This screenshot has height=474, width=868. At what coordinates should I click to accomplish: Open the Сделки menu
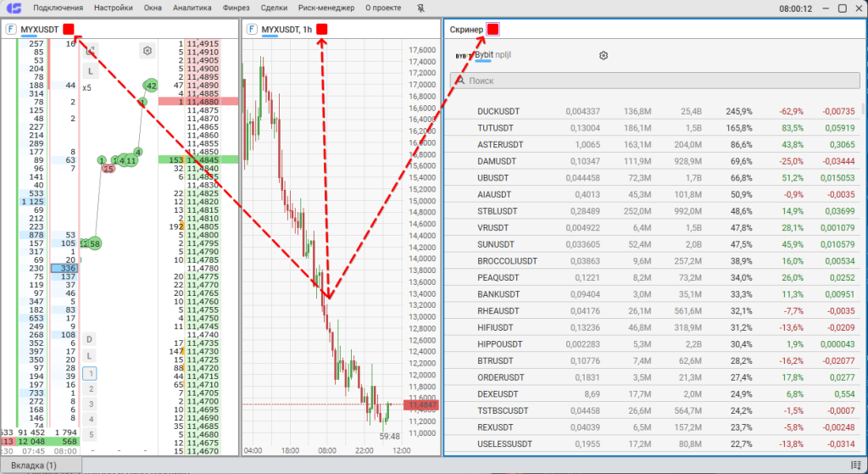(x=274, y=8)
